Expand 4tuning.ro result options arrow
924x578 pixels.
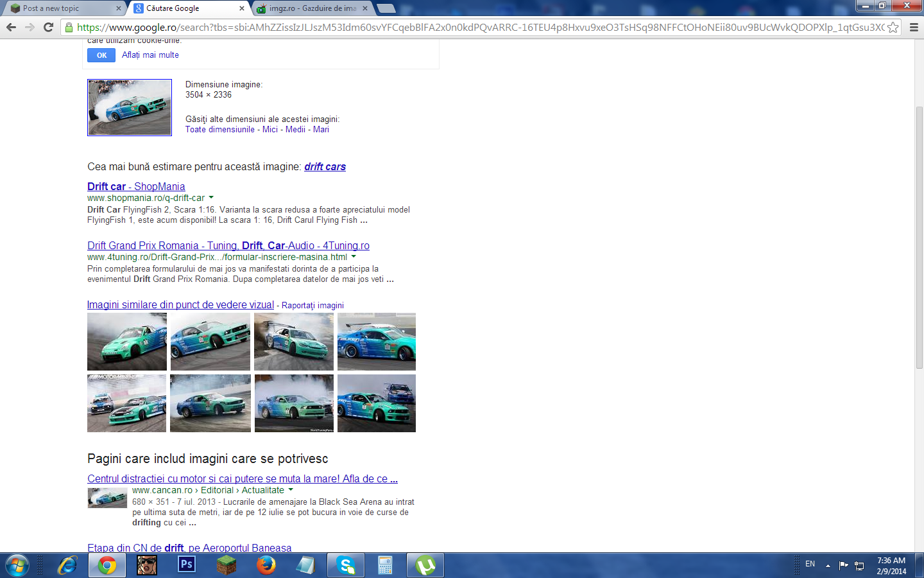pyautogui.click(x=354, y=257)
